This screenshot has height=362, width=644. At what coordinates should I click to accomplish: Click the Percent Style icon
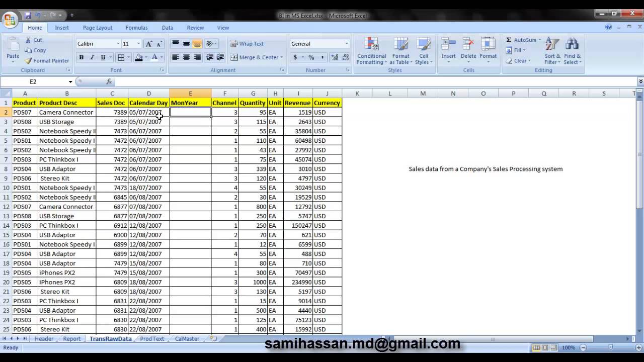coord(311,57)
